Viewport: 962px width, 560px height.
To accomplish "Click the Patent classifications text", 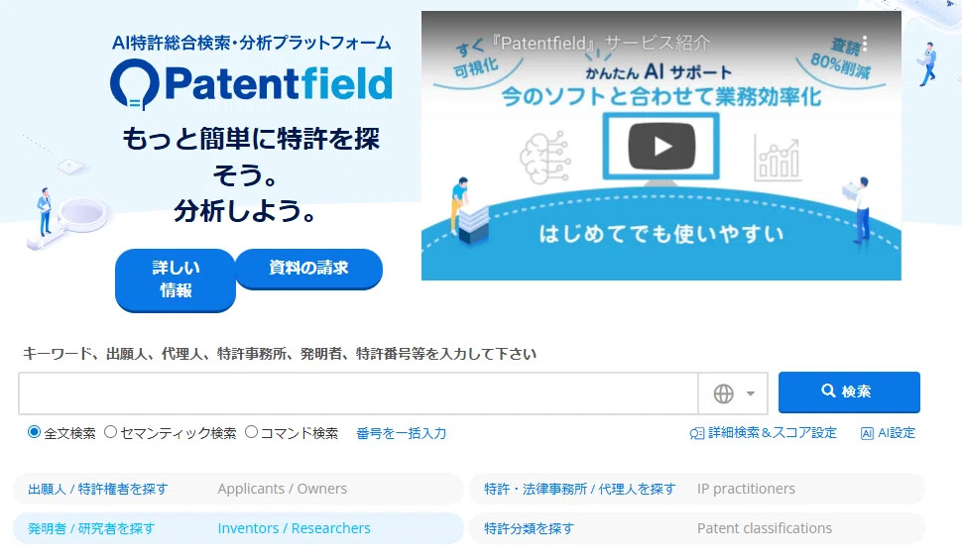I will 765,528.
